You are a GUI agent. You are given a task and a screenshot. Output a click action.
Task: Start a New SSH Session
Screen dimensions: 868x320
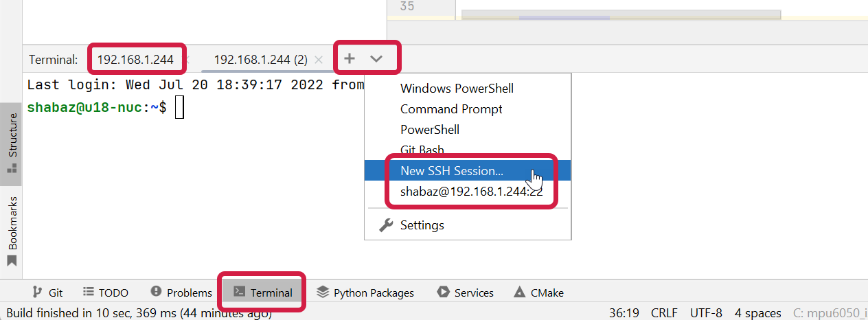tap(451, 171)
